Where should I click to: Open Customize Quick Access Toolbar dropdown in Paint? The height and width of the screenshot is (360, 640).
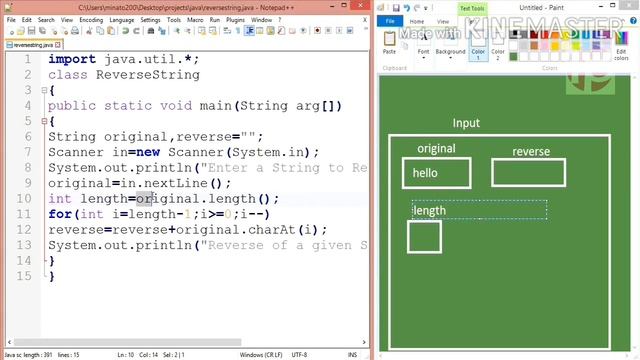point(426,8)
